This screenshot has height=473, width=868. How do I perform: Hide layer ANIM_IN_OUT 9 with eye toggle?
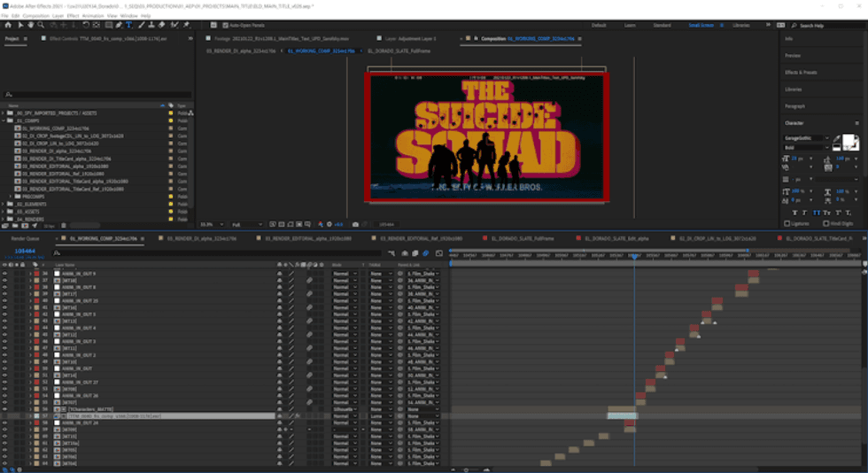pos(4,274)
